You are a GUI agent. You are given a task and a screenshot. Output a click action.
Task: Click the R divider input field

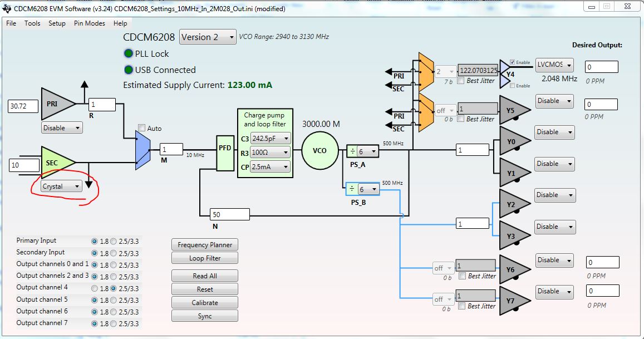pyautogui.click(x=102, y=104)
